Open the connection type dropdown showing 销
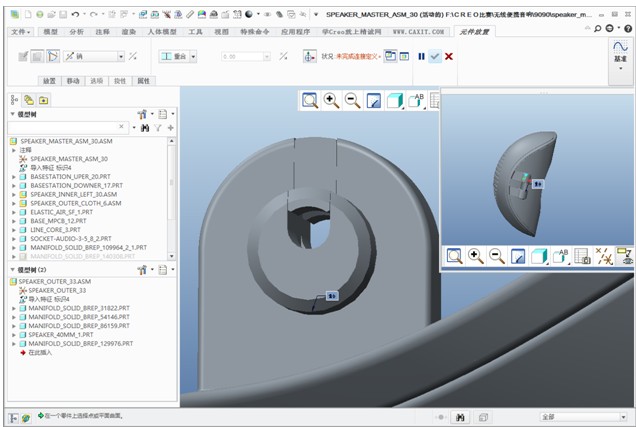Image resolution: width=636 pixels, height=427 pixels. pos(94,56)
